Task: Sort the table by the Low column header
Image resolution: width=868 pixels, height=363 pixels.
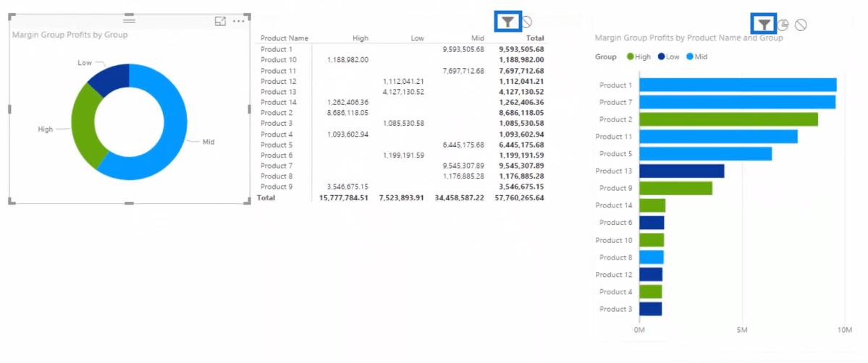Action: [x=418, y=38]
